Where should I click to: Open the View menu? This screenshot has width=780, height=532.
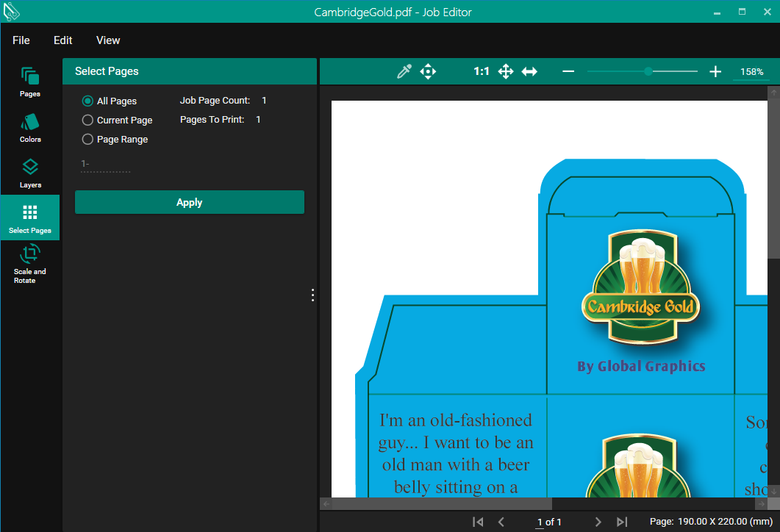[108, 40]
